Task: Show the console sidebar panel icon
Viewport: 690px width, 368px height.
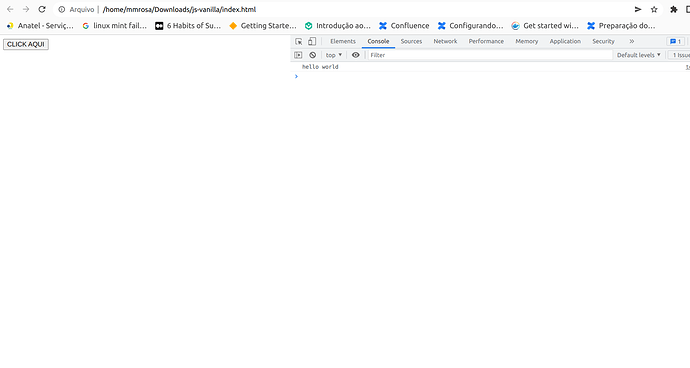Action: pyautogui.click(x=298, y=55)
